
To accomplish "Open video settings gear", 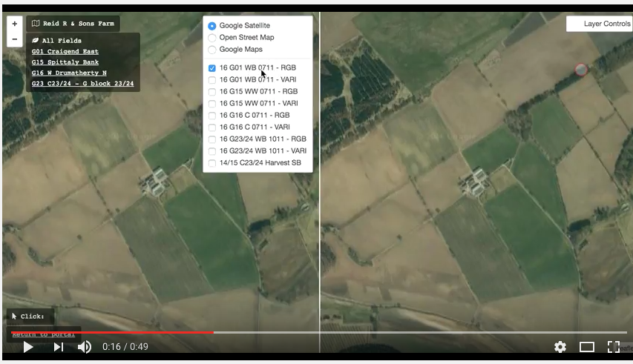I will click(x=560, y=347).
